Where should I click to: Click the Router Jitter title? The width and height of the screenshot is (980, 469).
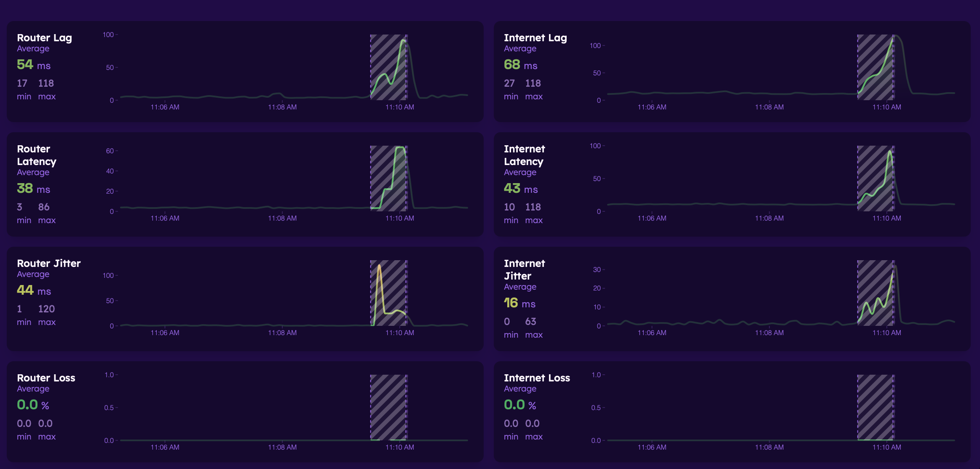49,264
